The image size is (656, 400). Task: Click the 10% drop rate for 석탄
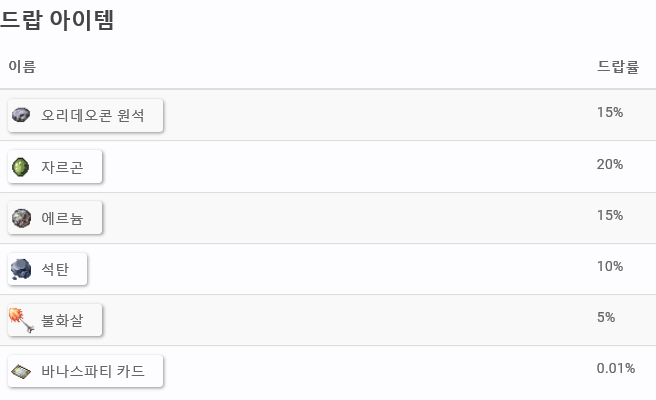point(610,266)
